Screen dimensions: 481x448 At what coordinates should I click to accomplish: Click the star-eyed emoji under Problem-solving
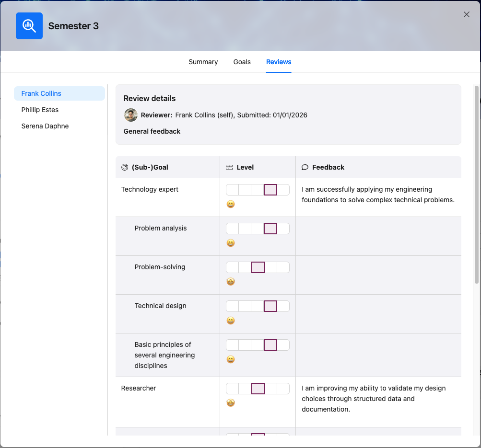(x=231, y=282)
